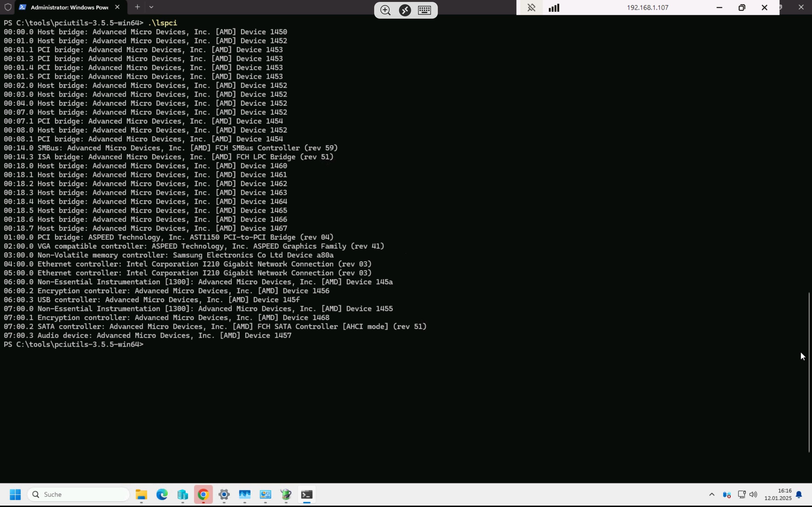Click the 192.168.1.107 address label
The height and width of the screenshot is (507, 812).
648,7
